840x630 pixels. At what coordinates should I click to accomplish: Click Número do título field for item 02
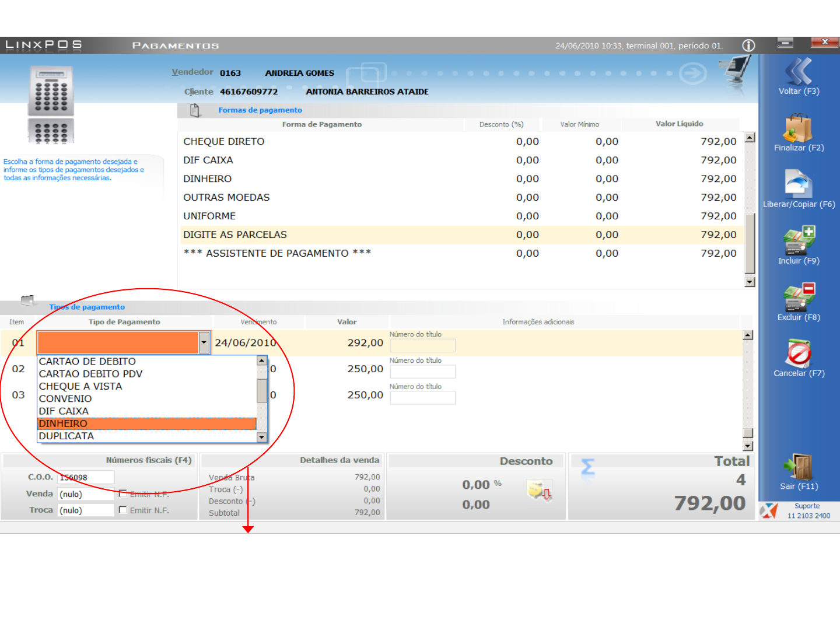click(x=422, y=372)
